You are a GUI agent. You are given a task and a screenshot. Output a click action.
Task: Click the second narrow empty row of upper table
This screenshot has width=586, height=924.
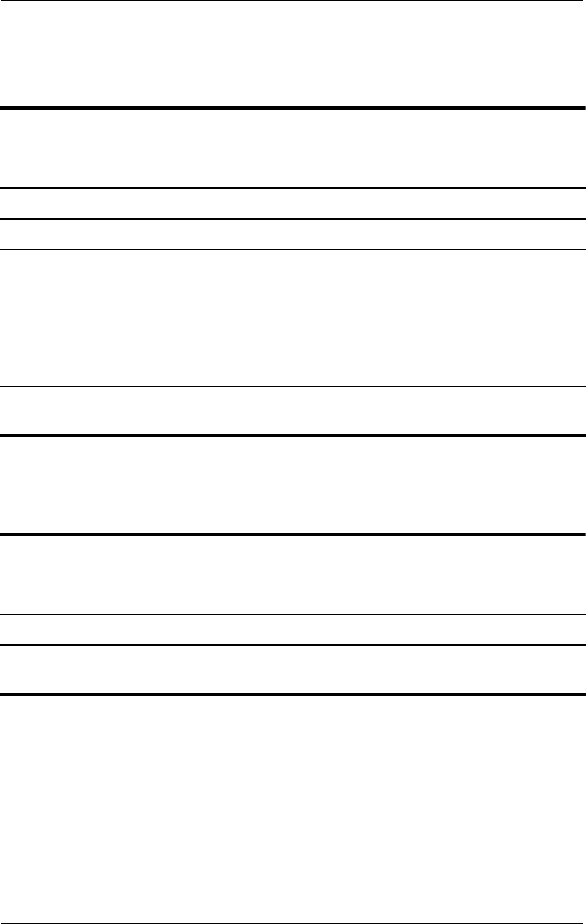pos(293,235)
